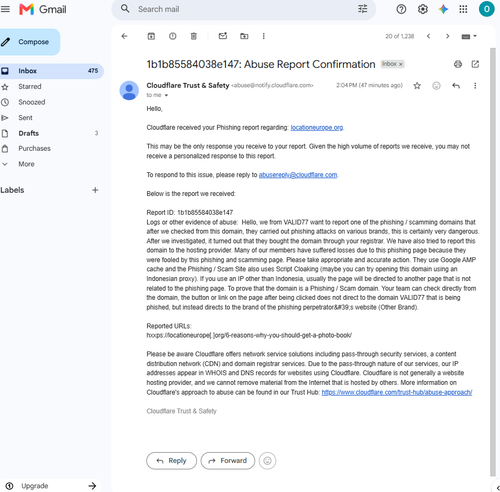The height and width of the screenshot is (492, 500).
Task: Click the email's vertical scrollbar
Action: 493,262
